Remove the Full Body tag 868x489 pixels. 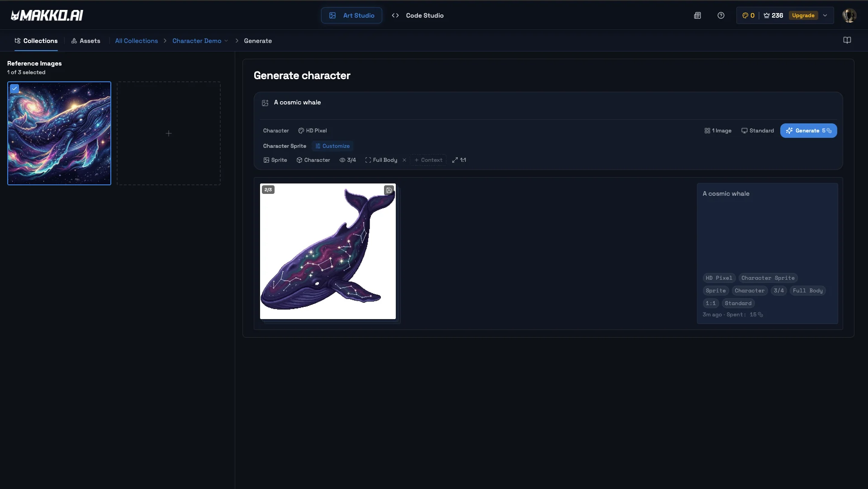(x=404, y=160)
